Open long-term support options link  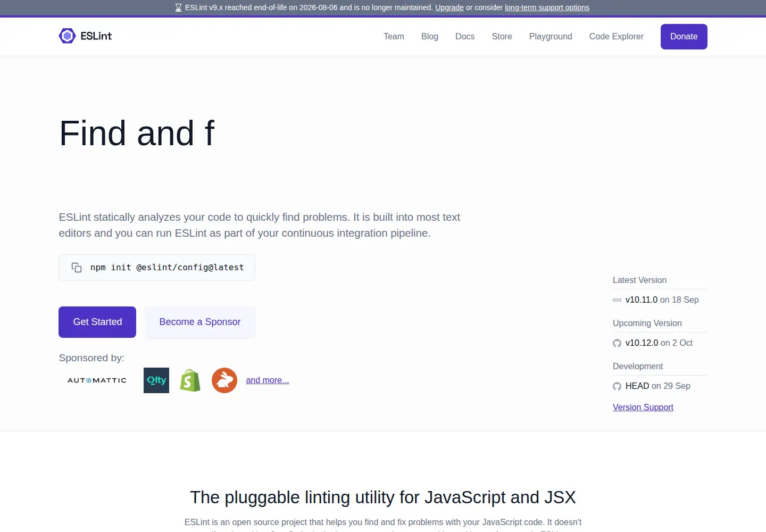pyautogui.click(x=547, y=7)
